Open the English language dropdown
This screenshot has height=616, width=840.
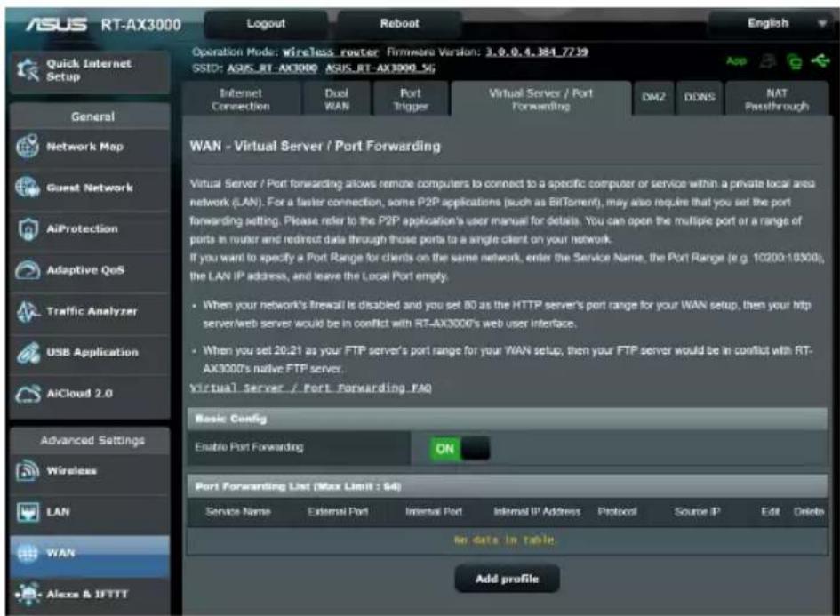click(x=772, y=23)
